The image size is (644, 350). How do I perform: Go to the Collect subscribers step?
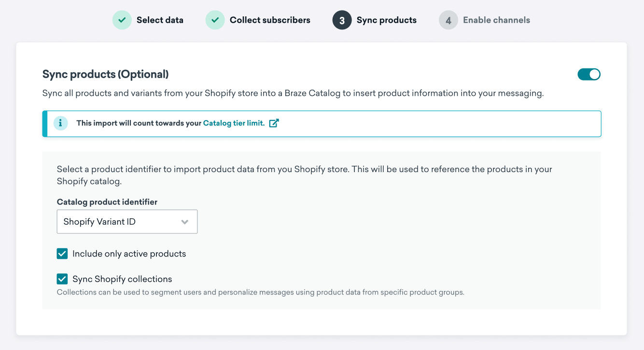pos(270,20)
